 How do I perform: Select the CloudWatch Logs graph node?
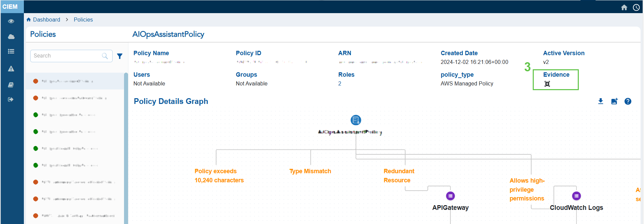[576, 196]
